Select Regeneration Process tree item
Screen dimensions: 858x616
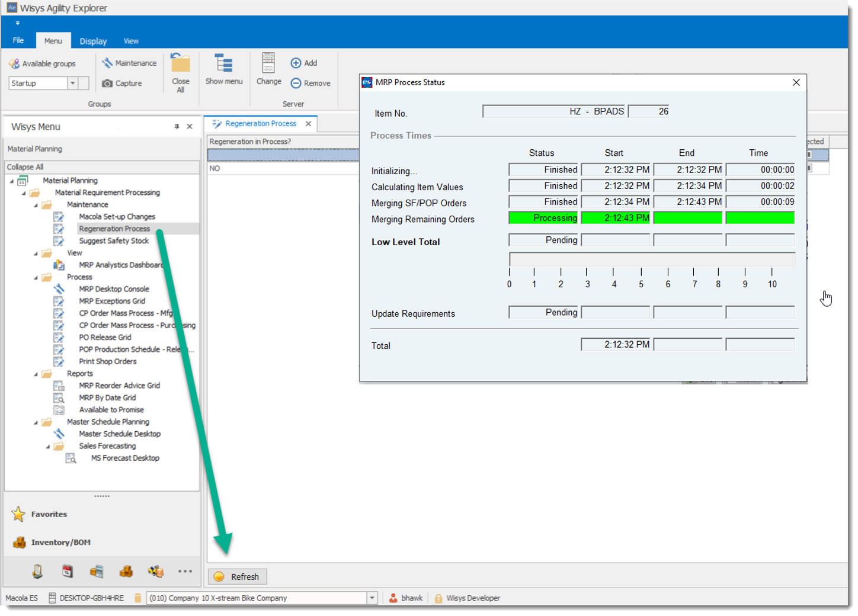pyautogui.click(x=114, y=229)
